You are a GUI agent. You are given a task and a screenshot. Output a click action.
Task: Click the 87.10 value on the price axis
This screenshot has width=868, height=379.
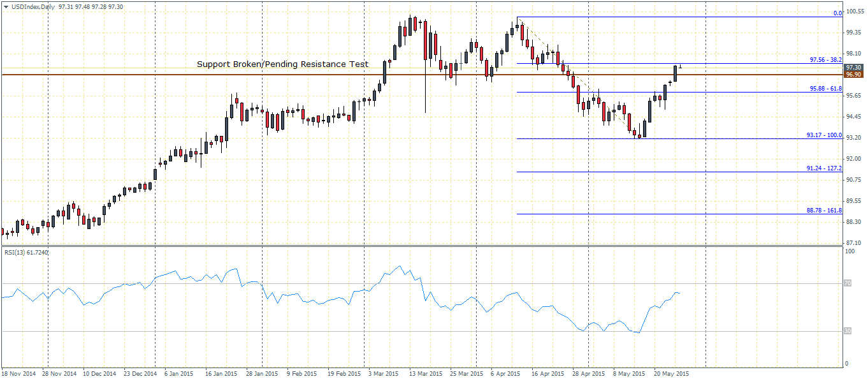853,242
